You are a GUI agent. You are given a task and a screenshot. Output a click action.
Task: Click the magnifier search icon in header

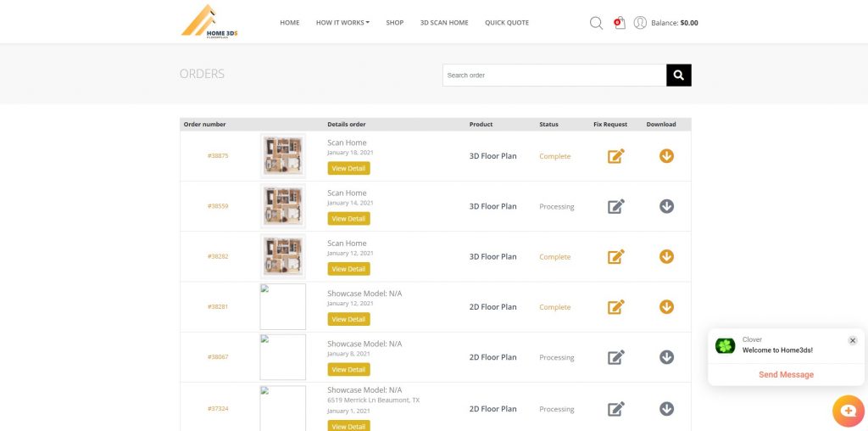(x=596, y=23)
